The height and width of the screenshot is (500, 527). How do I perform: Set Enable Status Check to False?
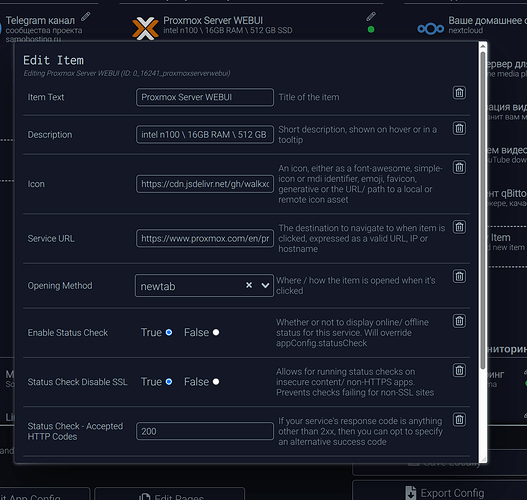(216, 332)
